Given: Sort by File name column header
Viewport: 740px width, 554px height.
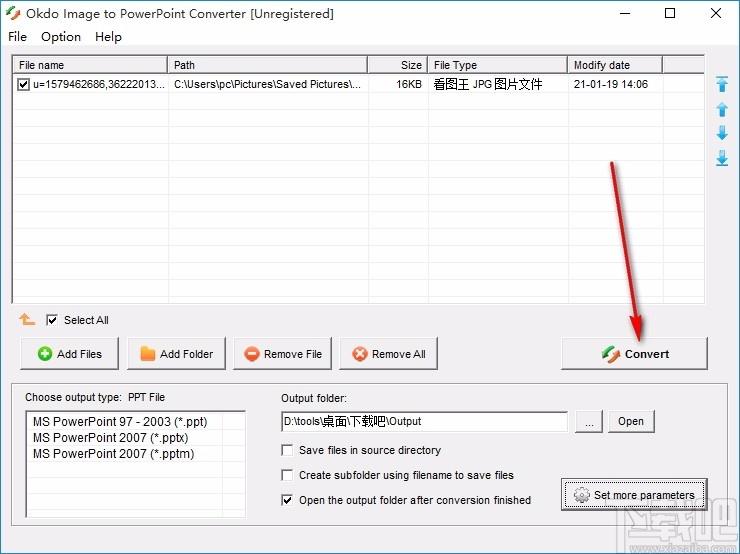Looking at the screenshot, I should (x=90, y=65).
